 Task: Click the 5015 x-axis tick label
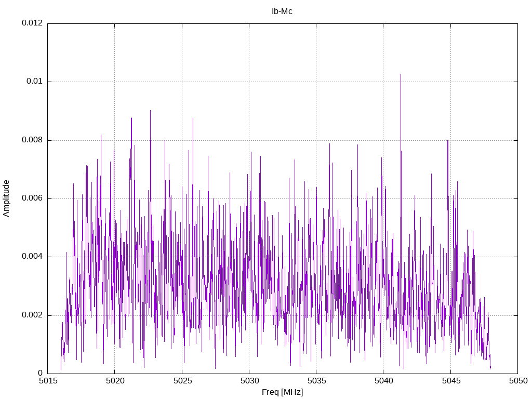click(48, 381)
